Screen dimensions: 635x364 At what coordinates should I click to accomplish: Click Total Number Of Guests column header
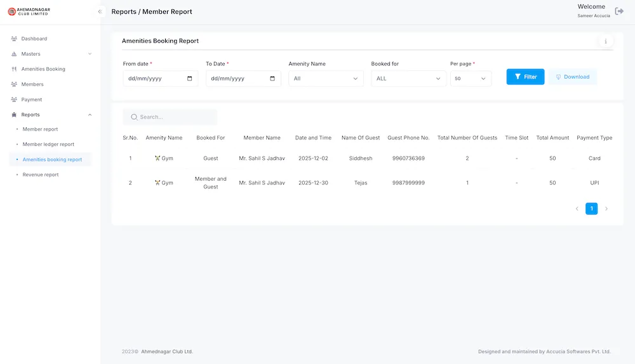(467, 138)
